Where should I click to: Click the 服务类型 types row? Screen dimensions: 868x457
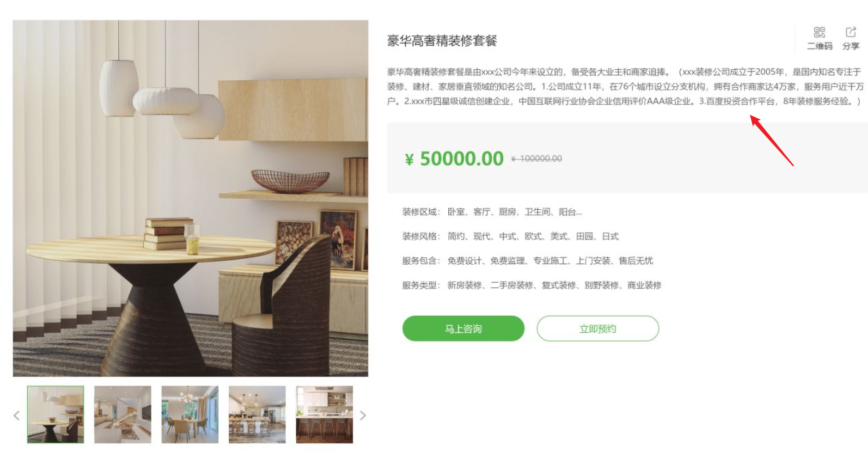pos(531,285)
